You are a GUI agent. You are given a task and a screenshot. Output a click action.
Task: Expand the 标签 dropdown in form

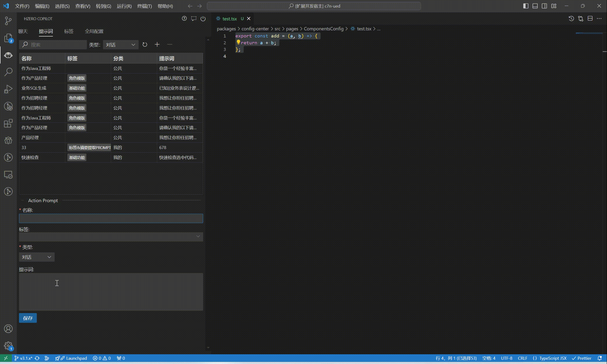point(111,237)
